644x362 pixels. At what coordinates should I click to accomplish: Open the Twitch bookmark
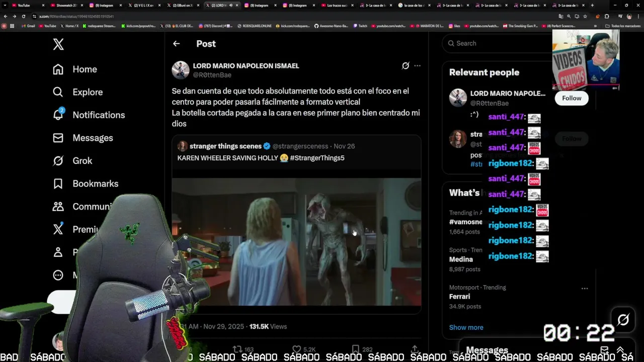point(360,26)
